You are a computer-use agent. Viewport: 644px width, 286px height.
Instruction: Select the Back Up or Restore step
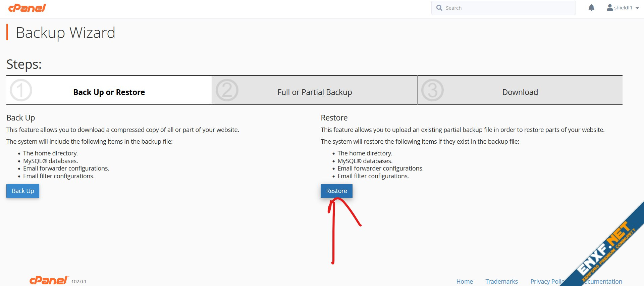109,92
